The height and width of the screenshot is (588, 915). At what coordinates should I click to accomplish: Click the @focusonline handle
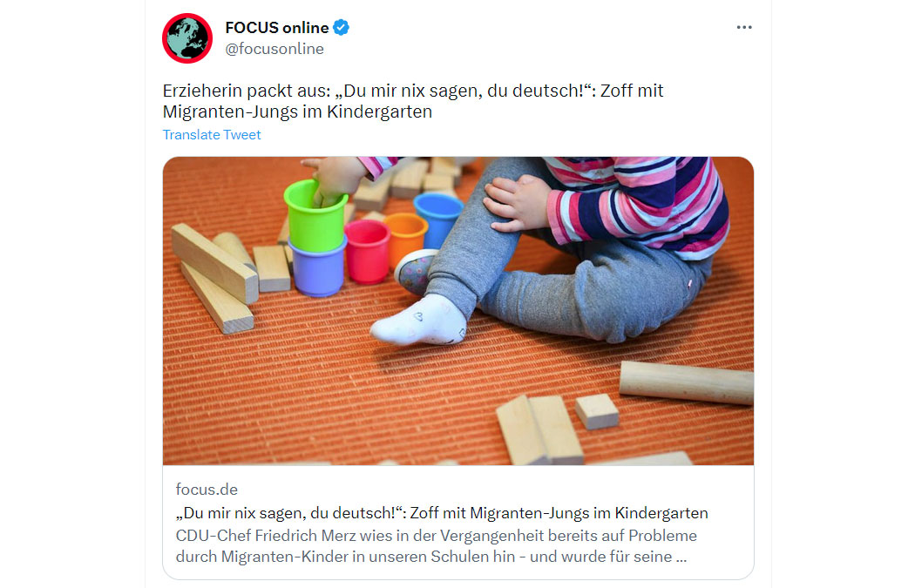click(x=274, y=49)
